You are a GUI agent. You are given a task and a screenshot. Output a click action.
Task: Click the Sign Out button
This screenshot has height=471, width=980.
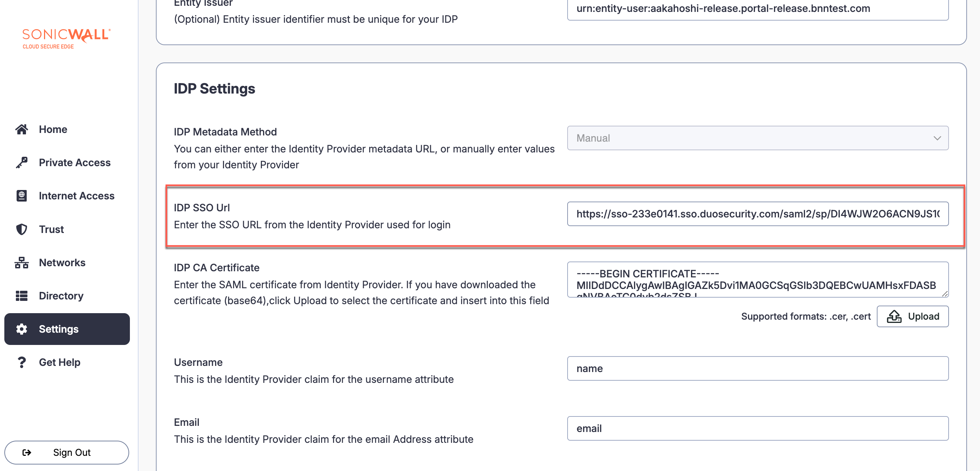[x=67, y=452]
